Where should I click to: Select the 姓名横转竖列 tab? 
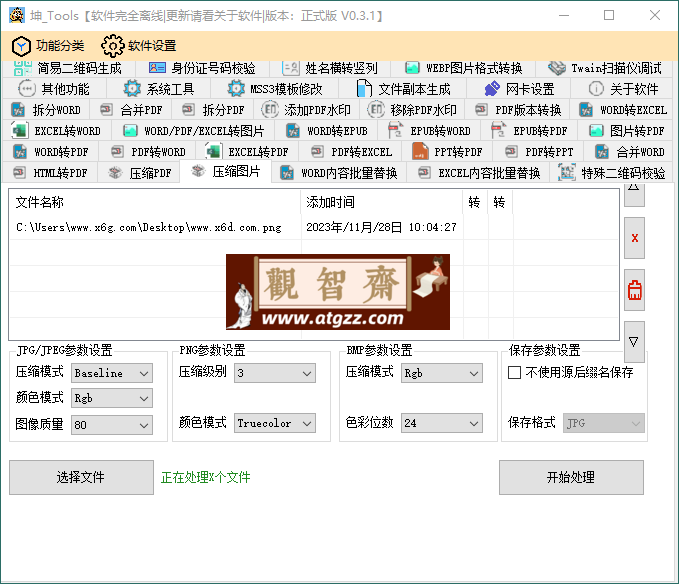[330, 68]
